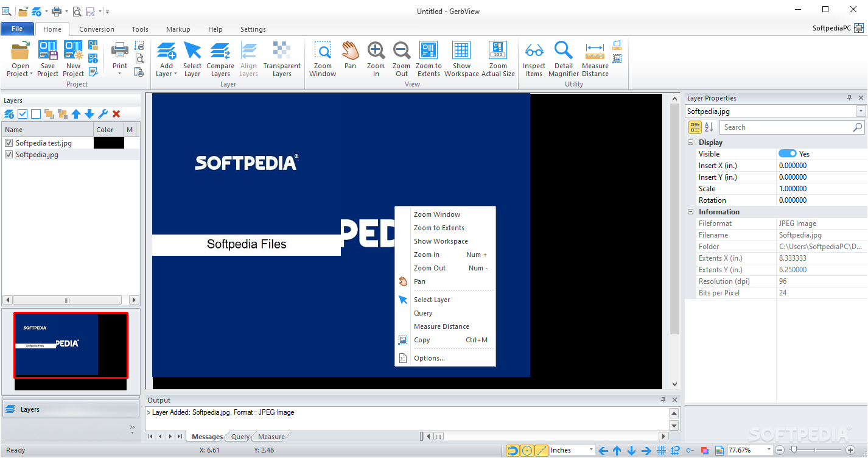The height and width of the screenshot is (458, 868).
Task: Move selected layer down with blue arrow
Action: point(89,114)
